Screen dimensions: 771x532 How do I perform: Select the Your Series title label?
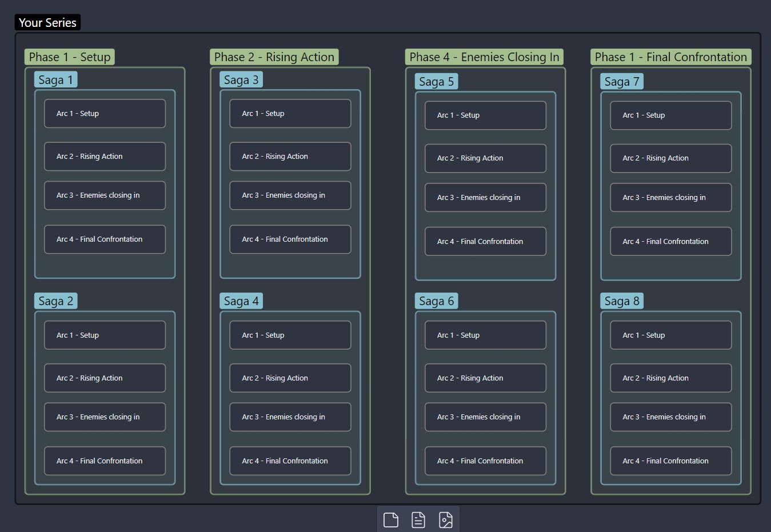click(x=47, y=22)
